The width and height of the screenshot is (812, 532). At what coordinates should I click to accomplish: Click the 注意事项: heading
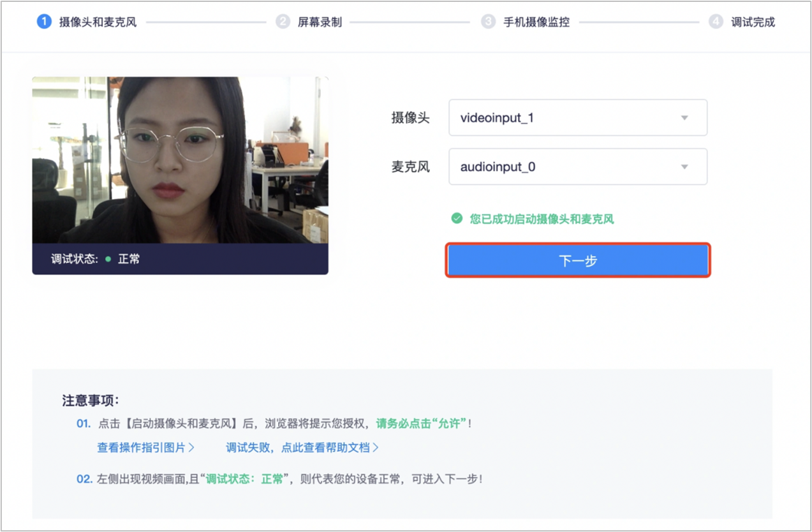pos(91,401)
